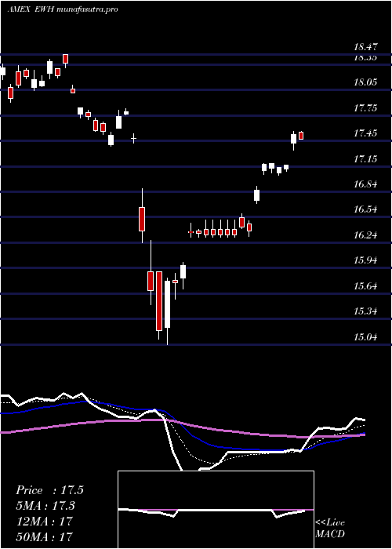Image resolution: width=392 pixels, height=549 pixels.
Task: Select the white candle just below 16.84
Action: 257,195
